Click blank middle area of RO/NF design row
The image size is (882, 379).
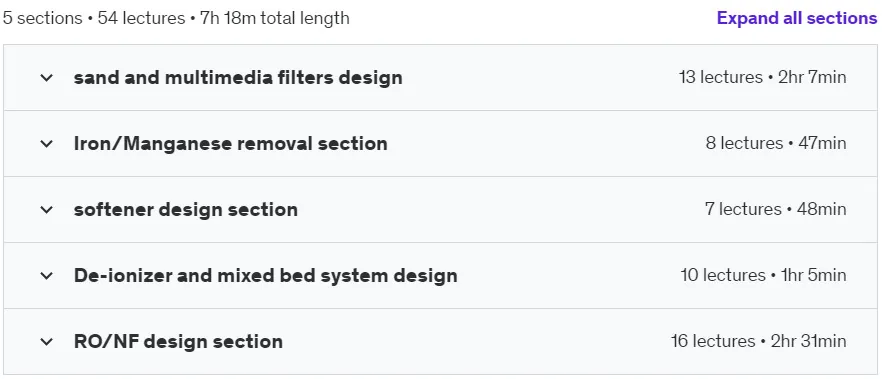pyautogui.click(x=478, y=342)
